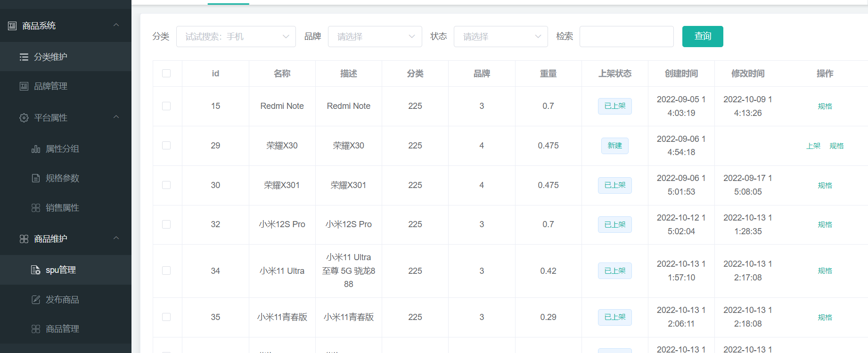Check the row with id 29
Screen dimensions: 868x353
point(166,146)
